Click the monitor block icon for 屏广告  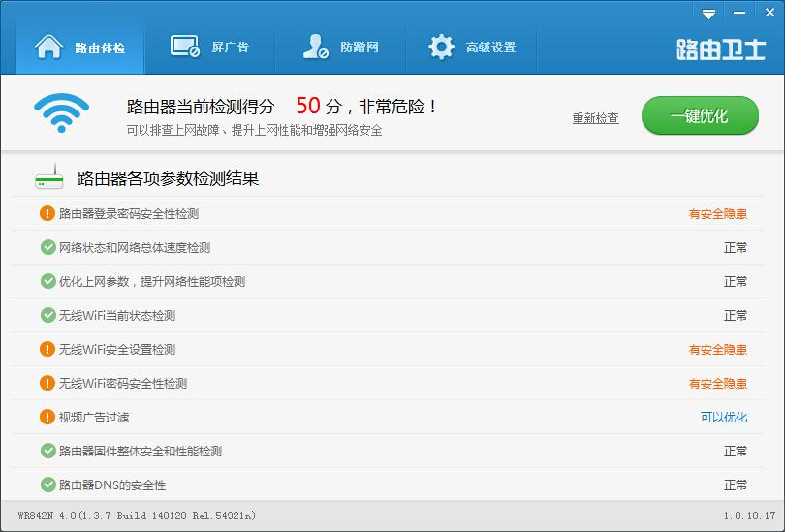[x=185, y=47]
